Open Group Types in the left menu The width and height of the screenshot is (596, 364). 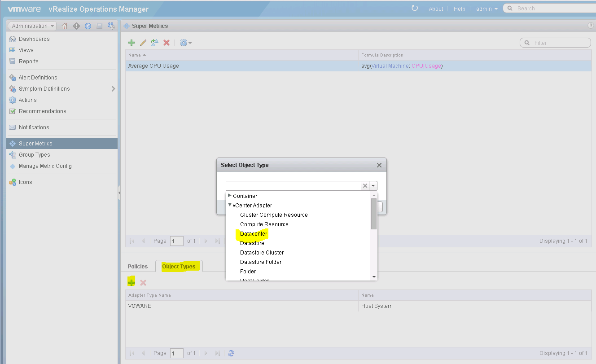click(x=35, y=155)
